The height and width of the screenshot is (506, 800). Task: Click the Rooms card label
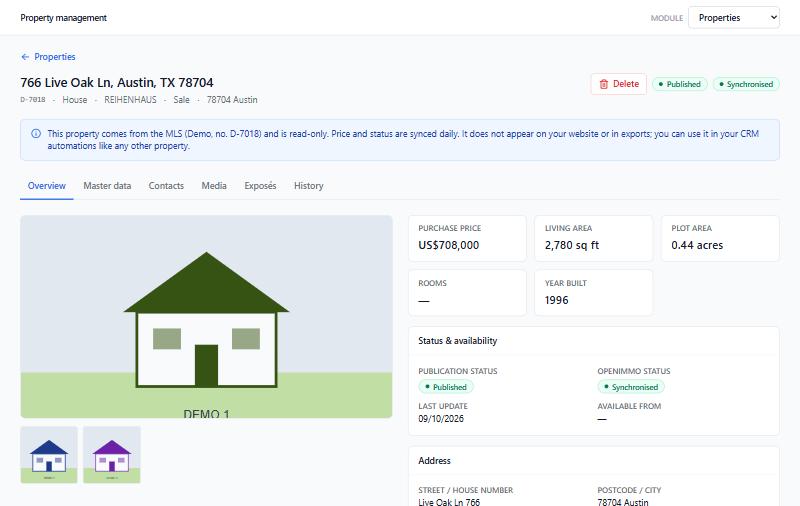tap(432, 283)
